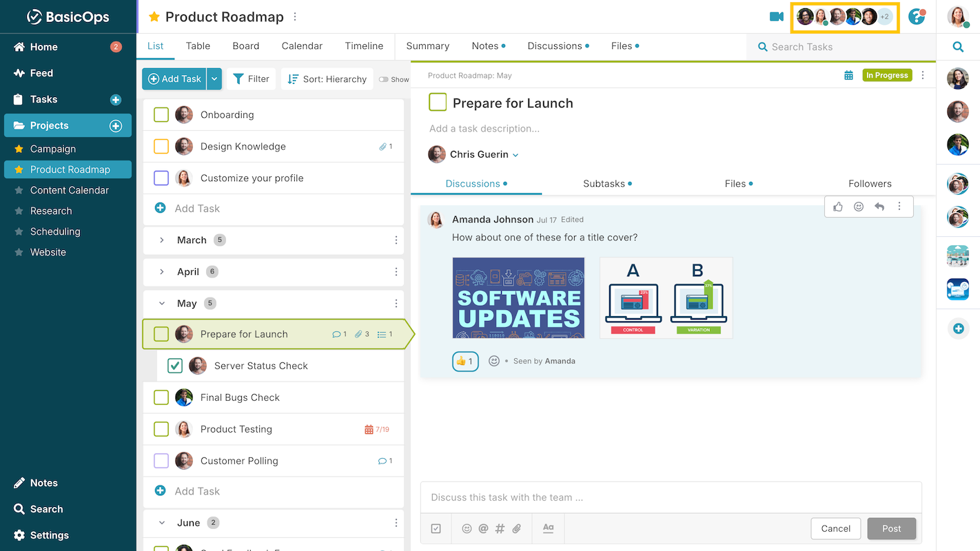Image resolution: width=980 pixels, height=551 pixels.
Task: Click reply arrow on Amanda's message
Action: coord(879,207)
